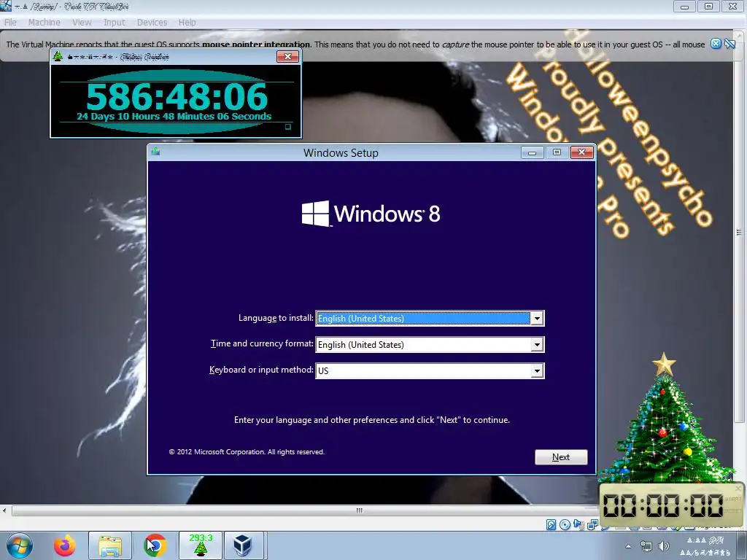Click the Microsoft copyright text
747x560 pixels.
(247, 452)
